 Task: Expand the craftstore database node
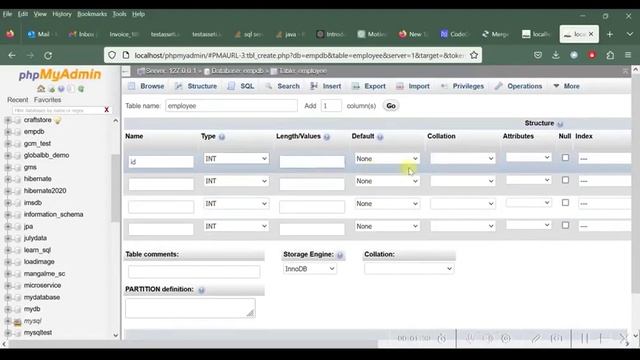[8, 120]
